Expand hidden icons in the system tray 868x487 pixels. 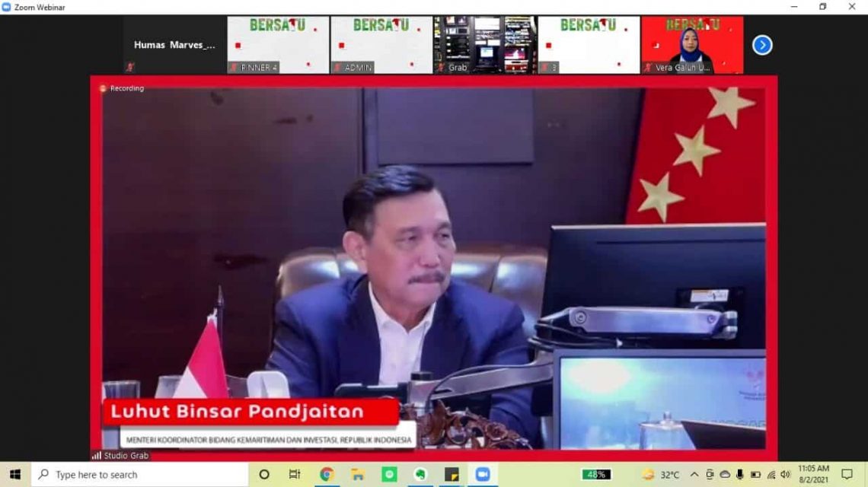[693, 473]
